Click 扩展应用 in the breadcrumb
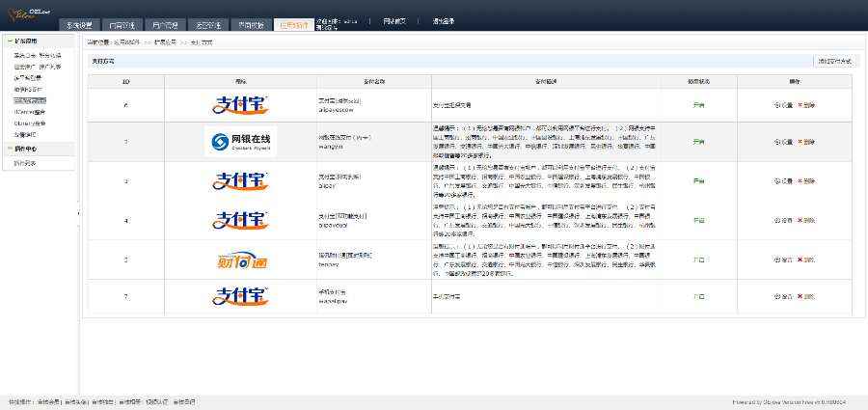The image size is (868, 410). click(x=165, y=42)
